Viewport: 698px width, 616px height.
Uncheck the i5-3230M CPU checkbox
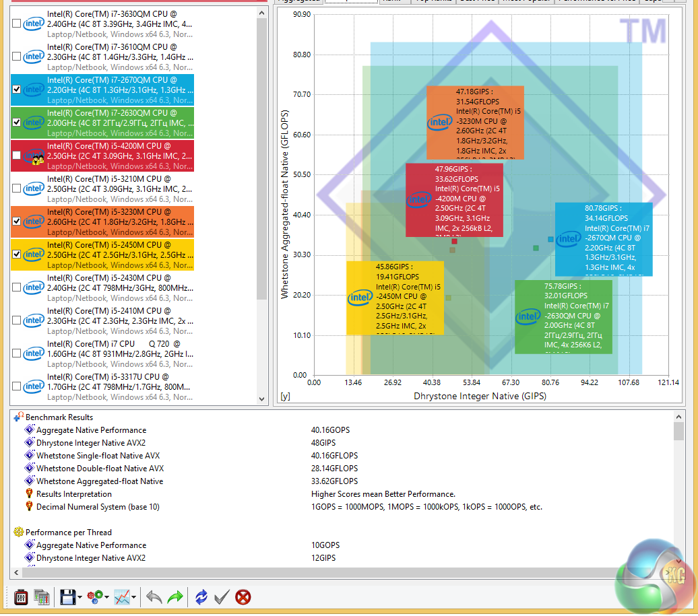point(16,221)
